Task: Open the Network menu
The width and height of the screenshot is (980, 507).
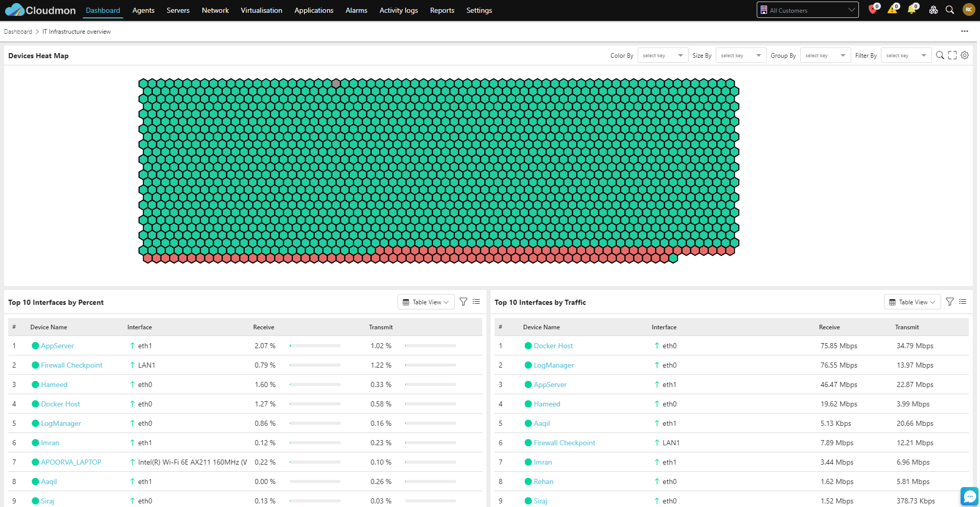Action: coord(215,10)
